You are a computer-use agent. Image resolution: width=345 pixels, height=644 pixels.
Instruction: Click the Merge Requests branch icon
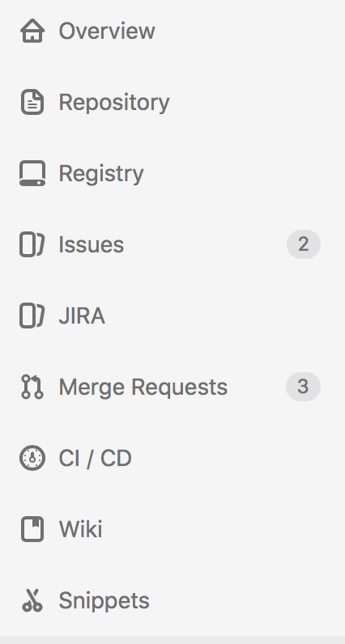coord(32,387)
